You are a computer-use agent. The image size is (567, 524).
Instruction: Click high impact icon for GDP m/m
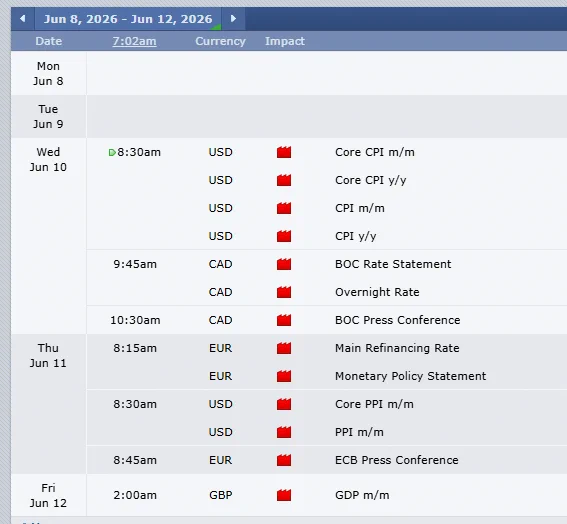(x=284, y=495)
